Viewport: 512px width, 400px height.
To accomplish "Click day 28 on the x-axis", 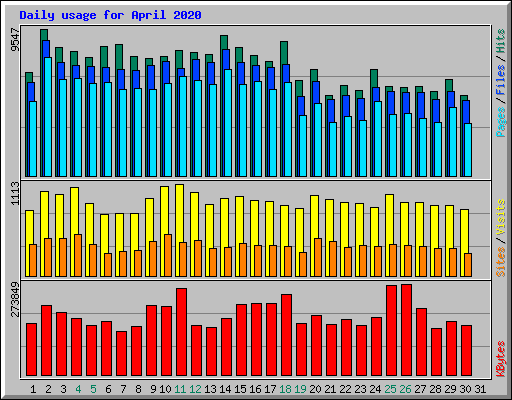I will pos(435,389).
